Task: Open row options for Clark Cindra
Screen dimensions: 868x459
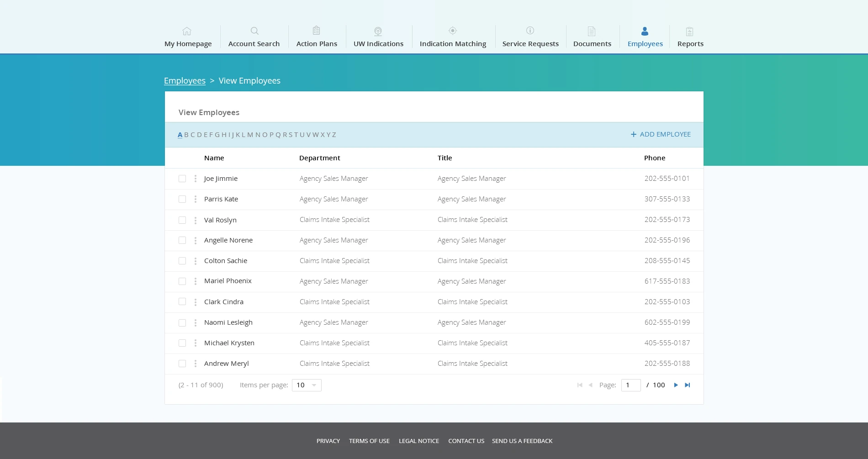Action: click(196, 302)
